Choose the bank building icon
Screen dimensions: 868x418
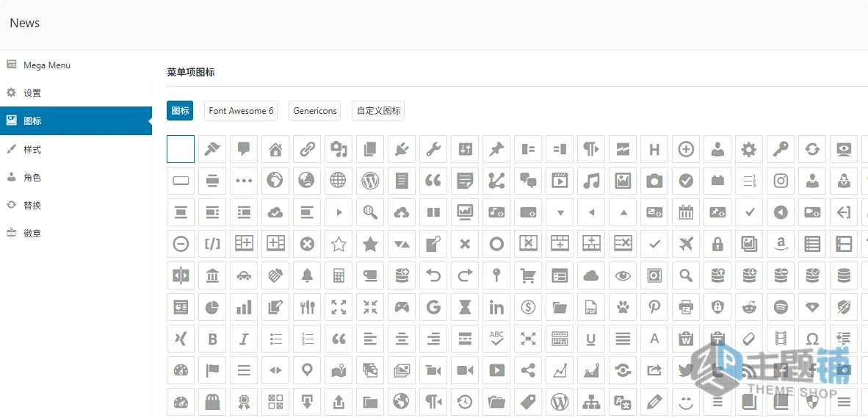coord(212,275)
